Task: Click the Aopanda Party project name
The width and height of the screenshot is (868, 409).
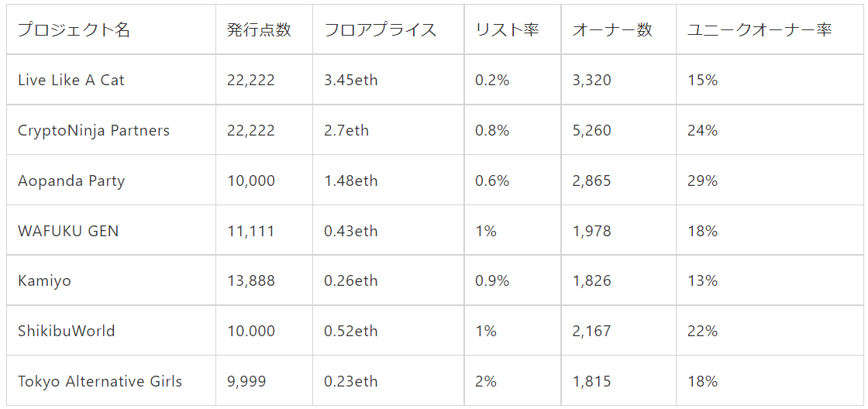Action: click(x=71, y=180)
